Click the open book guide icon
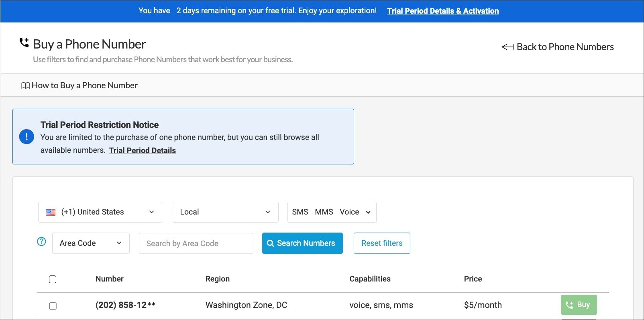The width and height of the screenshot is (644, 320). click(25, 85)
